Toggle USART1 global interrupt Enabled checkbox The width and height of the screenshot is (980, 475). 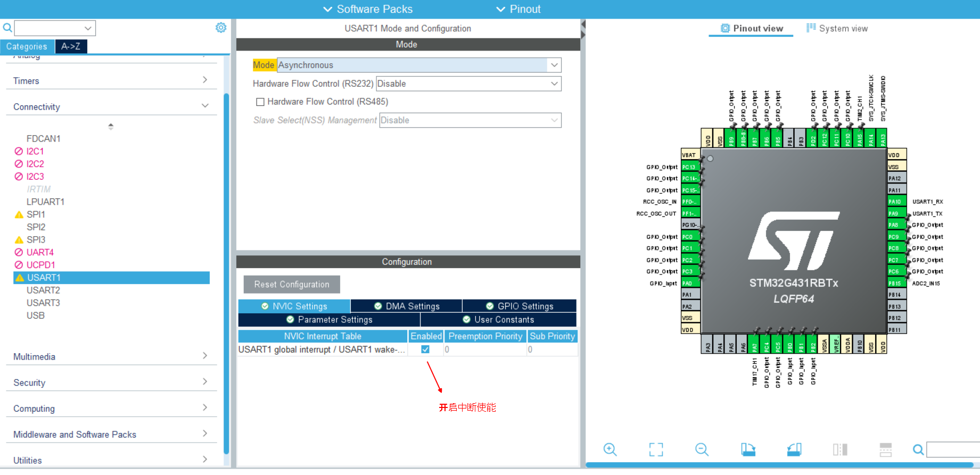click(x=425, y=349)
